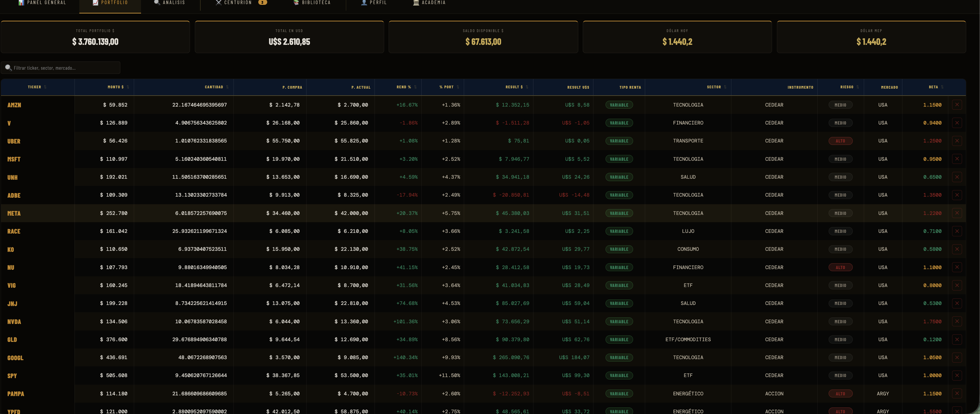Click the ALTO risk badge for PAMPA
This screenshot has width=980, height=414.
coord(840,394)
